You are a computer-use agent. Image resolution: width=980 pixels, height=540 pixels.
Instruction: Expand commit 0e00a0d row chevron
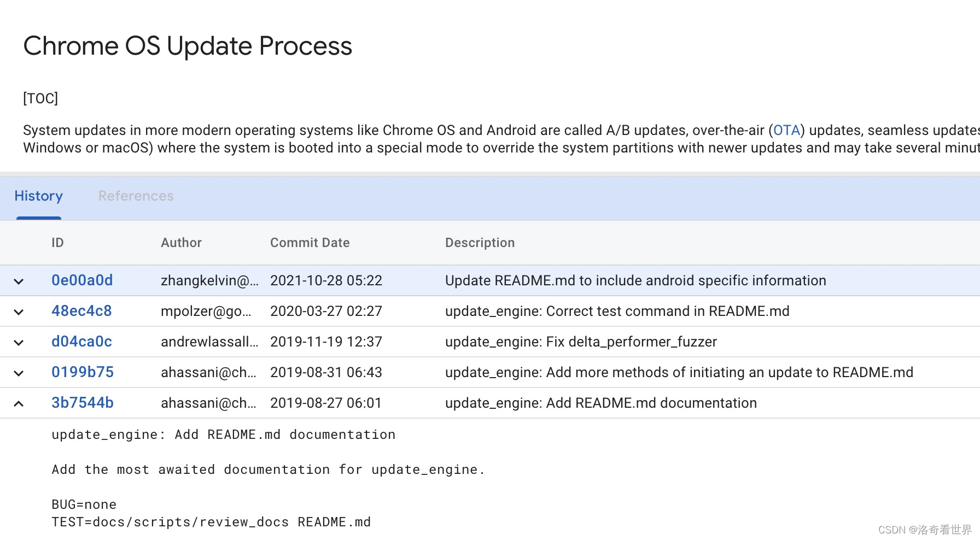click(19, 281)
